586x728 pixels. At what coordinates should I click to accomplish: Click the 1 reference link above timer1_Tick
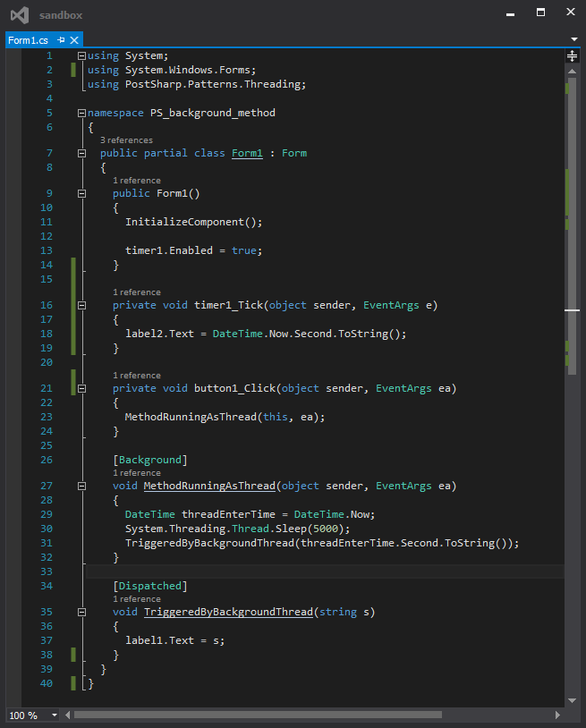click(x=136, y=292)
